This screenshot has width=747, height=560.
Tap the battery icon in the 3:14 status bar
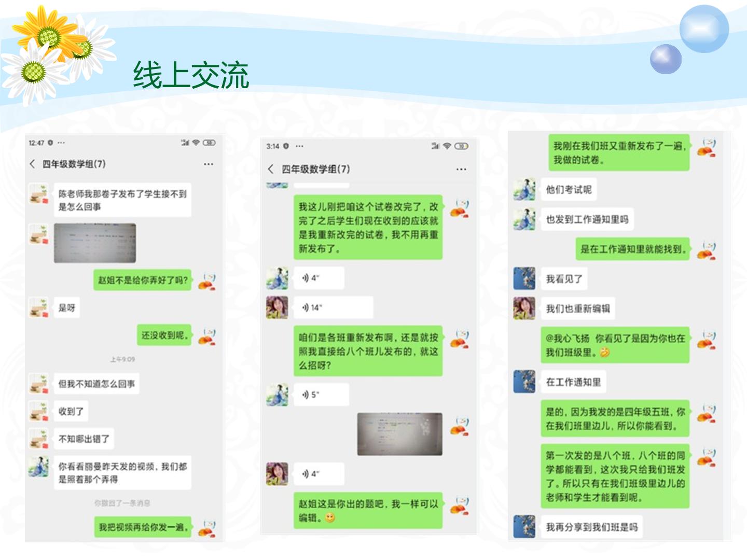pyautogui.click(x=461, y=146)
